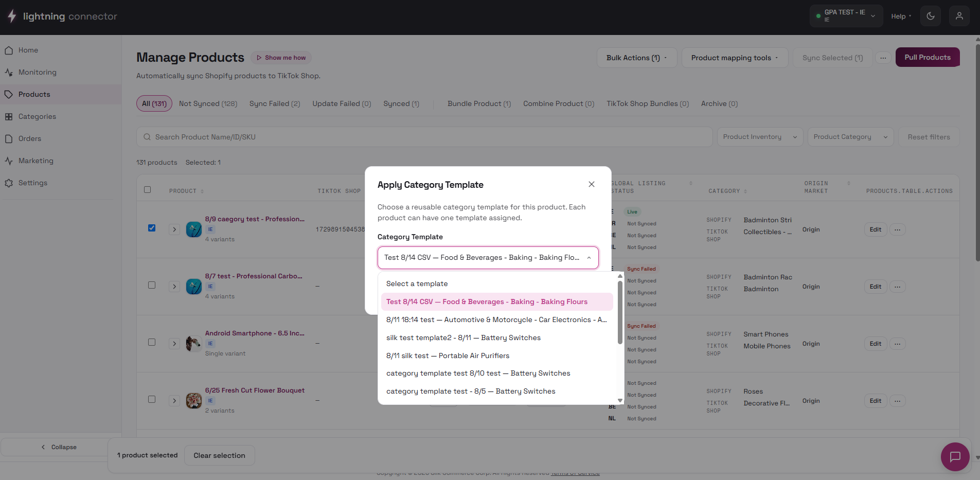Switch to the Not Synced (128) tab
Screen dimensions: 980x480
(208, 103)
